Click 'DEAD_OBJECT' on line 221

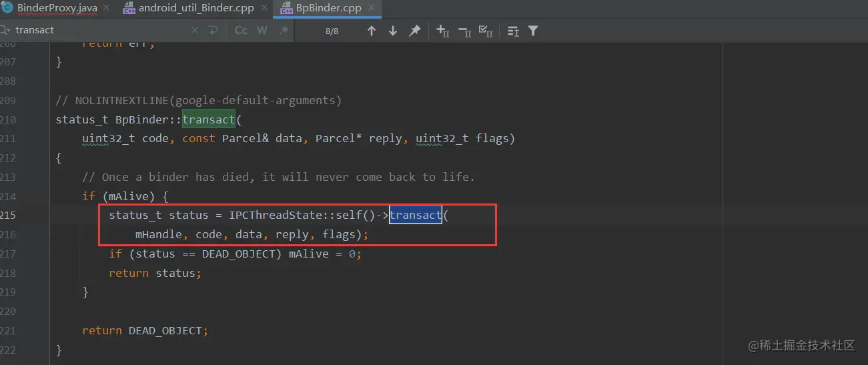click(165, 331)
